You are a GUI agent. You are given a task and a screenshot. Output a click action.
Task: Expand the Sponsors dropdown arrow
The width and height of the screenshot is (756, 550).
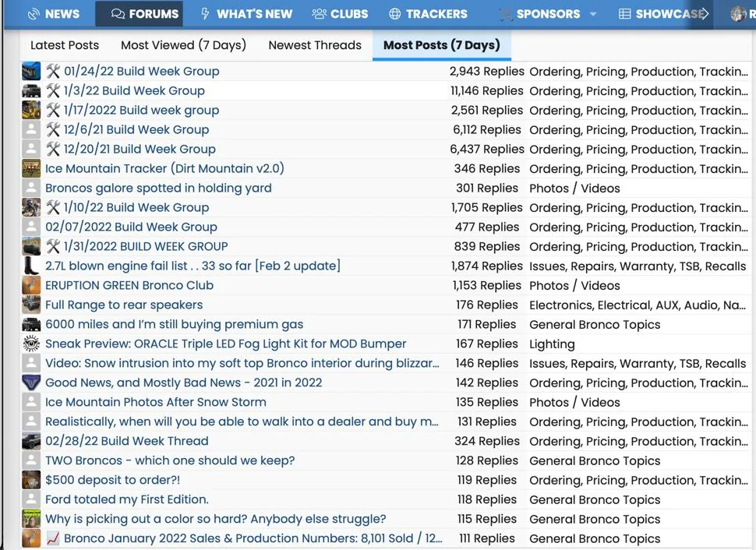[593, 14]
